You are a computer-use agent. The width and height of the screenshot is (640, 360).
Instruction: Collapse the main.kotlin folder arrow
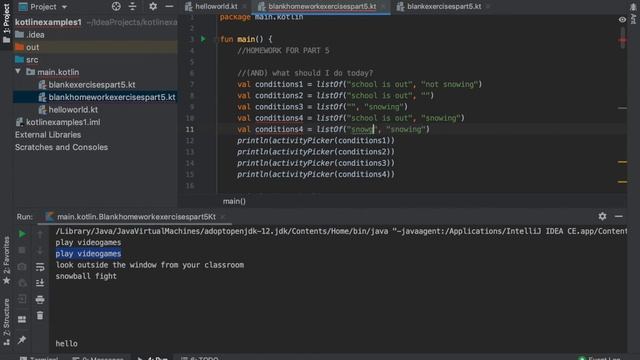coord(18,72)
